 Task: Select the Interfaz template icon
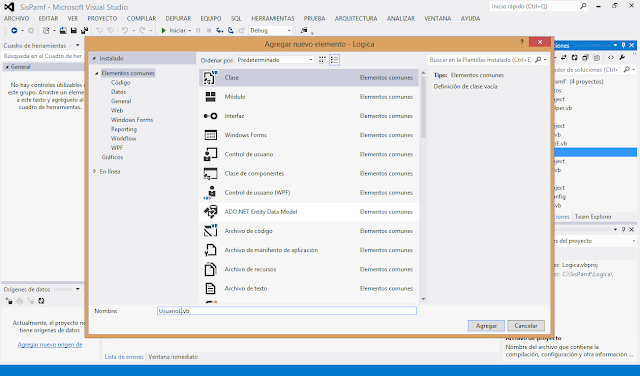pyautogui.click(x=211, y=116)
